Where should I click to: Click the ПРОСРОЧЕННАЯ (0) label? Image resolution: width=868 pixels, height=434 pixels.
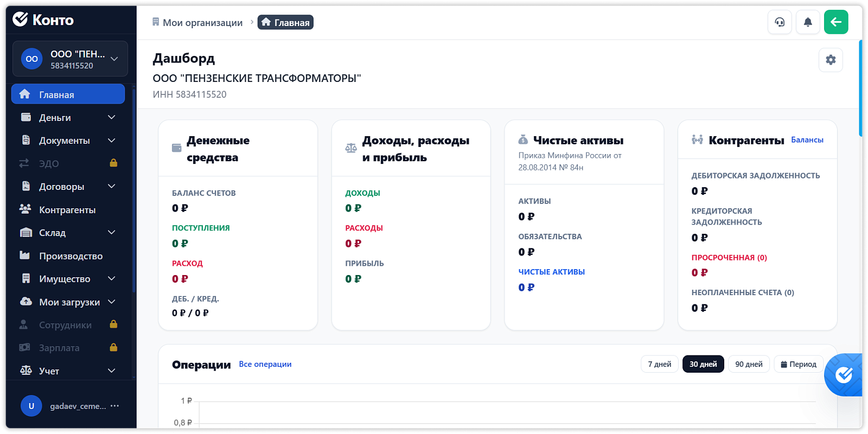[729, 257]
